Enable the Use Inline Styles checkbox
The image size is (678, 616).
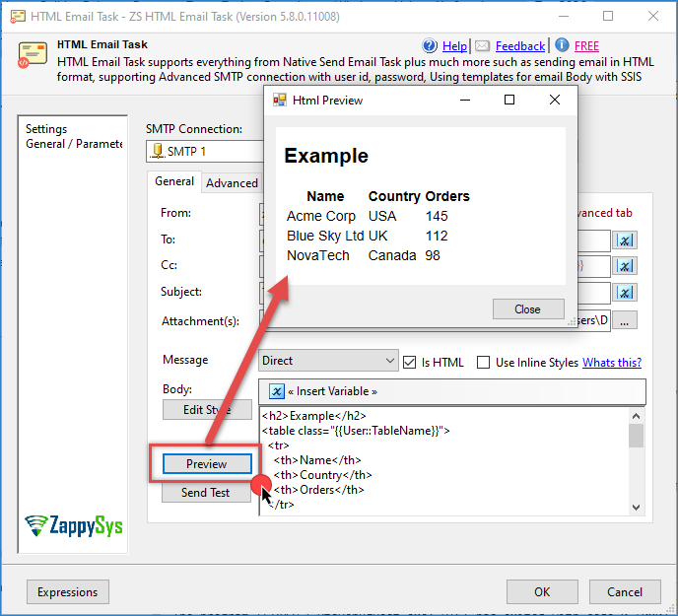coord(483,362)
